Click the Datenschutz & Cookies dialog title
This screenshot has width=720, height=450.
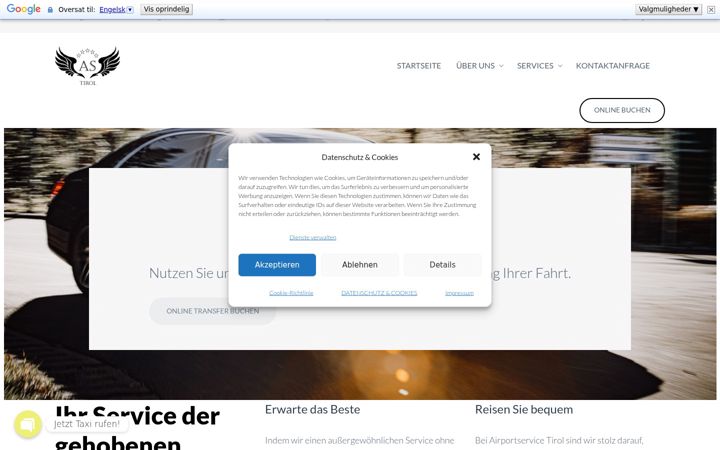tap(360, 157)
